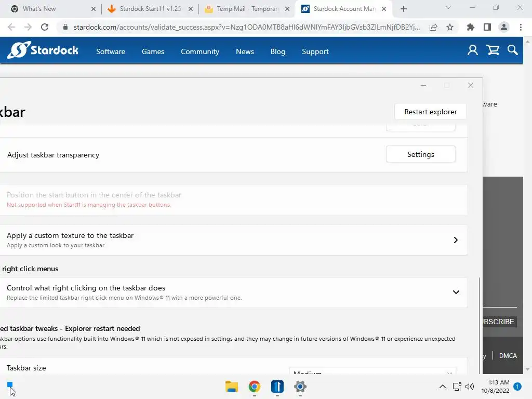
Task: Open Apply a custom texture chevron
Action: click(x=456, y=240)
